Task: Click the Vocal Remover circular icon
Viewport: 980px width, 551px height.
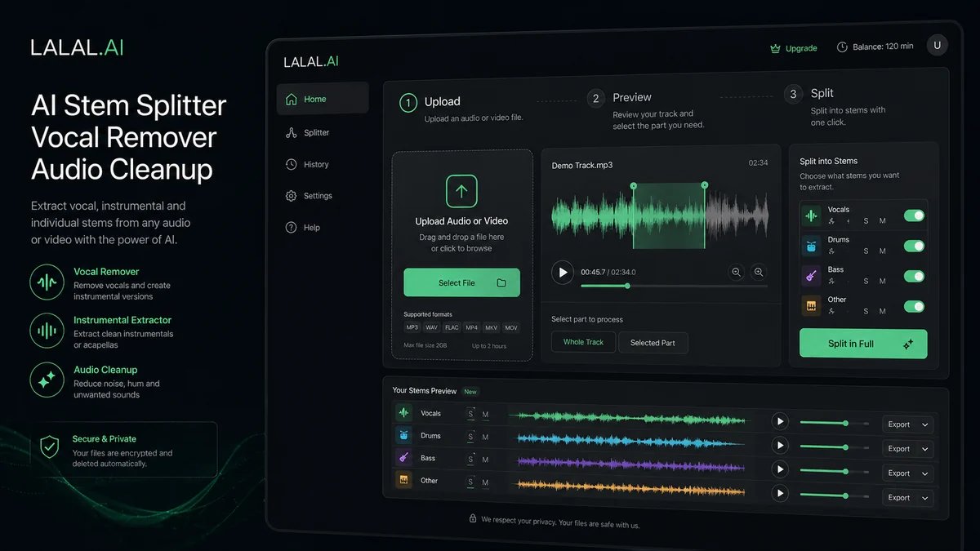Action: pyautogui.click(x=47, y=282)
